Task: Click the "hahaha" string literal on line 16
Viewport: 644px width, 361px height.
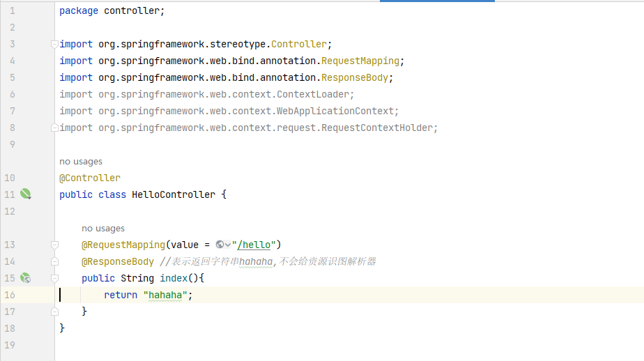Action: [165, 295]
